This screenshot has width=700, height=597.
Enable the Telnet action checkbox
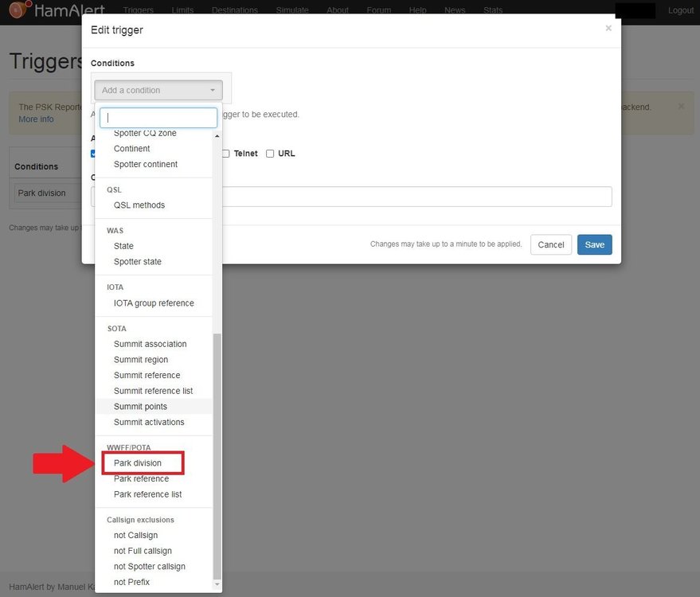point(226,154)
